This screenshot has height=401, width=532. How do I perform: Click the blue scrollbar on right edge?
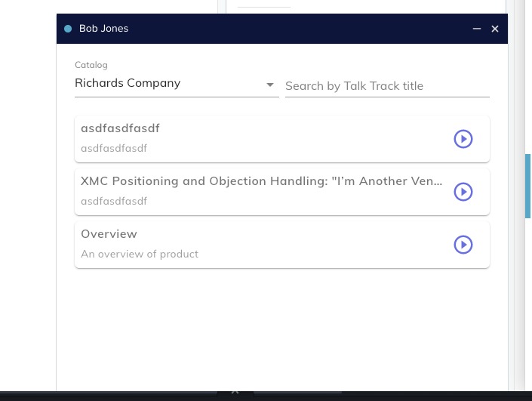point(527,186)
